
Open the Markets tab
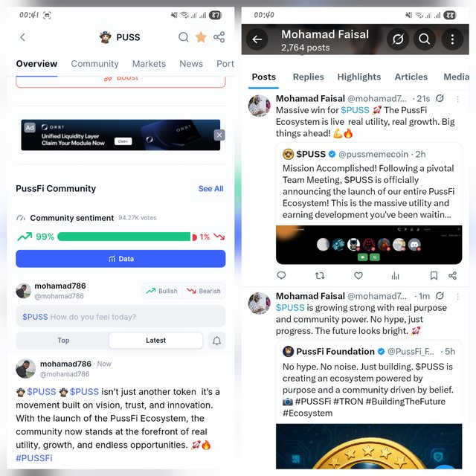(x=149, y=64)
